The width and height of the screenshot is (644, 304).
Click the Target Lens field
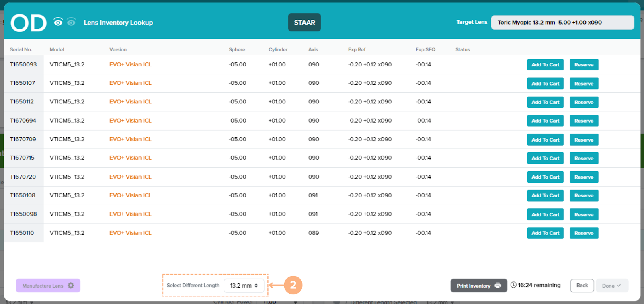pos(562,23)
